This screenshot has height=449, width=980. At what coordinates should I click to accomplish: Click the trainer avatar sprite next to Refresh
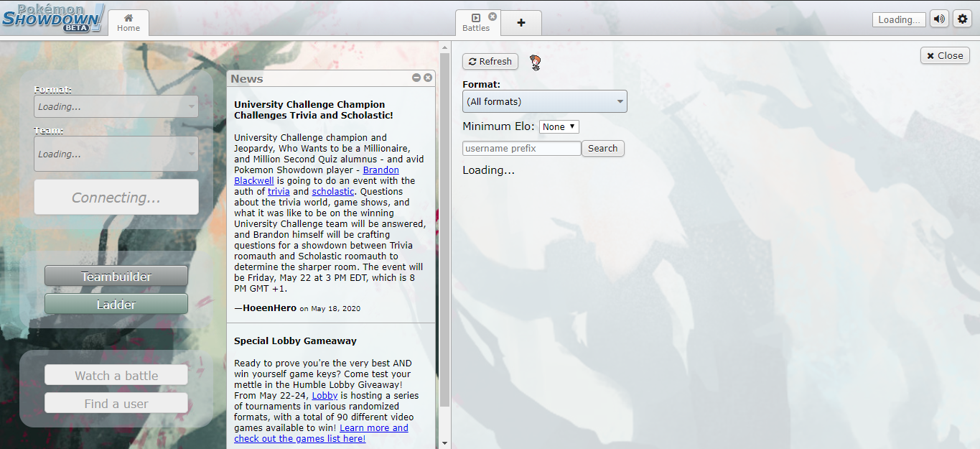pos(536,63)
